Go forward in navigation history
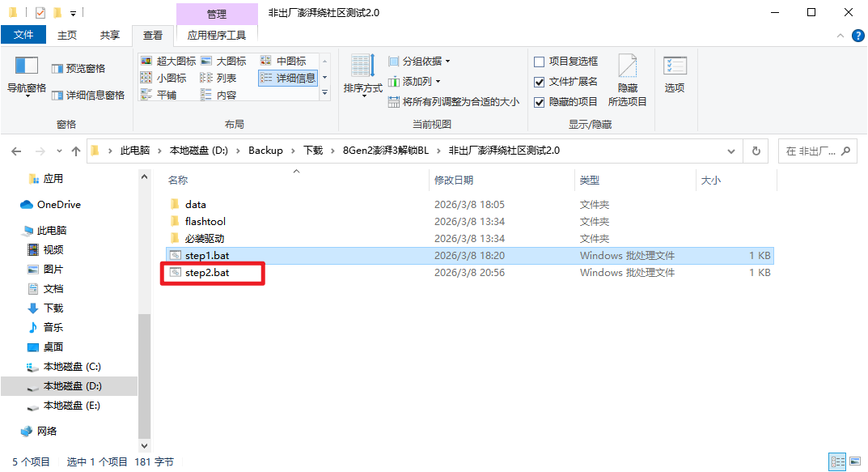 pos(40,151)
